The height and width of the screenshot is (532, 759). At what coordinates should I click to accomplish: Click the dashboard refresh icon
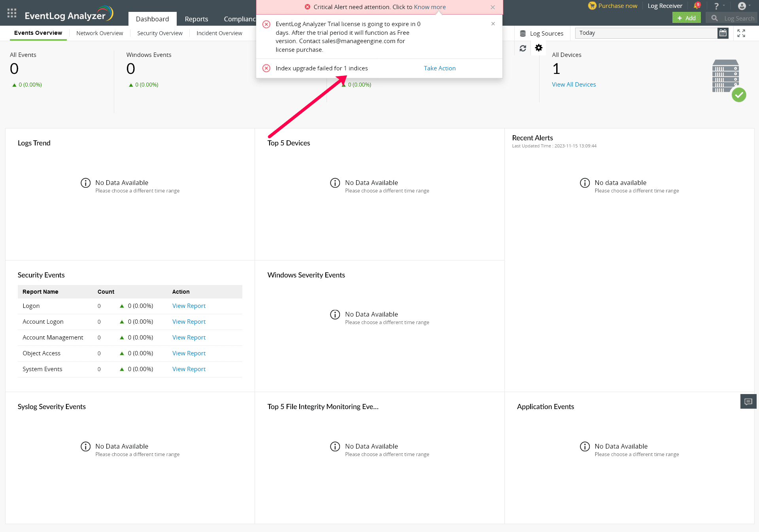523,48
